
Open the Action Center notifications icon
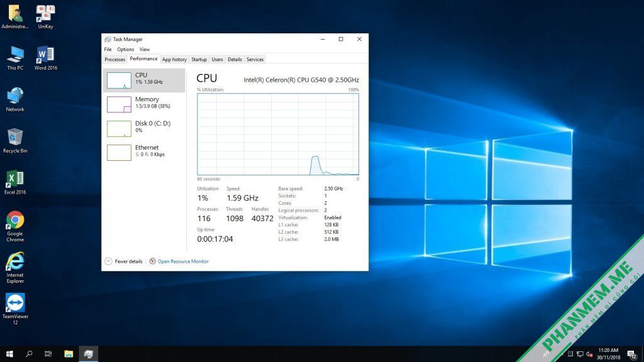coord(631,354)
